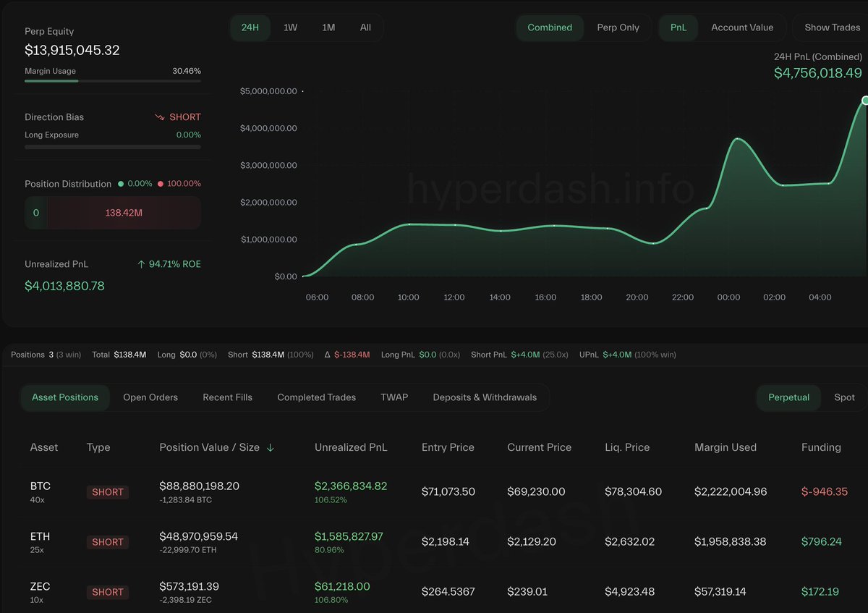Sort by Margin Used column header

tap(726, 447)
